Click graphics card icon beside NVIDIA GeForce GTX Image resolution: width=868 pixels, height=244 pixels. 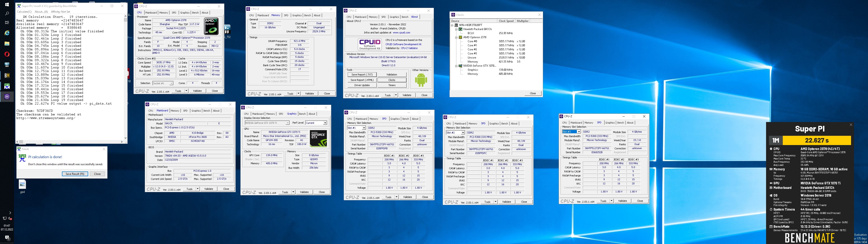point(461,66)
